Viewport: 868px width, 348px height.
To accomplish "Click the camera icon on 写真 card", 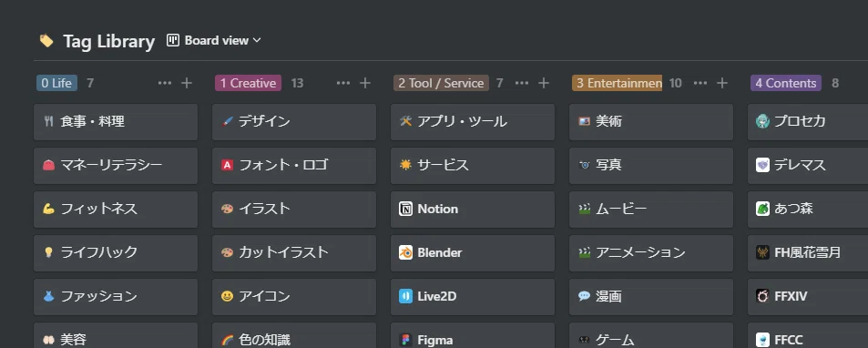I will click(584, 165).
